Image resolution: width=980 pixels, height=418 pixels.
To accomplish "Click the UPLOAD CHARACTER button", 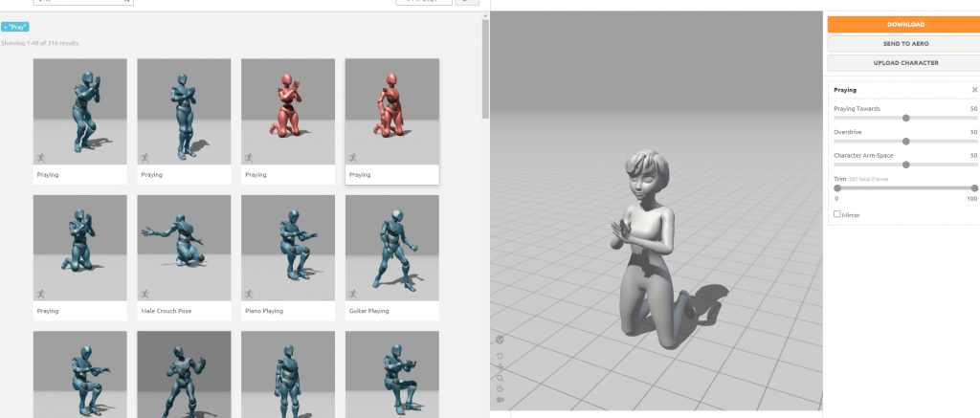I will [905, 63].
